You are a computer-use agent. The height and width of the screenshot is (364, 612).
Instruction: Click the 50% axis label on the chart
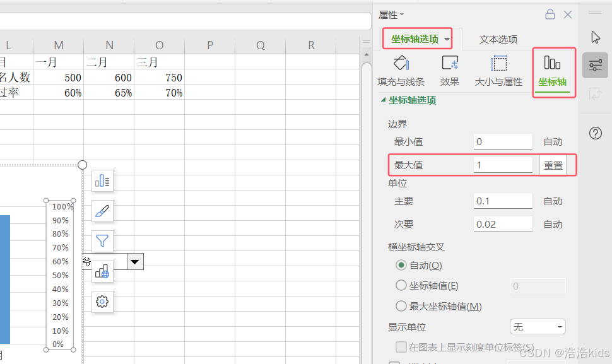[x=61, y=275]
